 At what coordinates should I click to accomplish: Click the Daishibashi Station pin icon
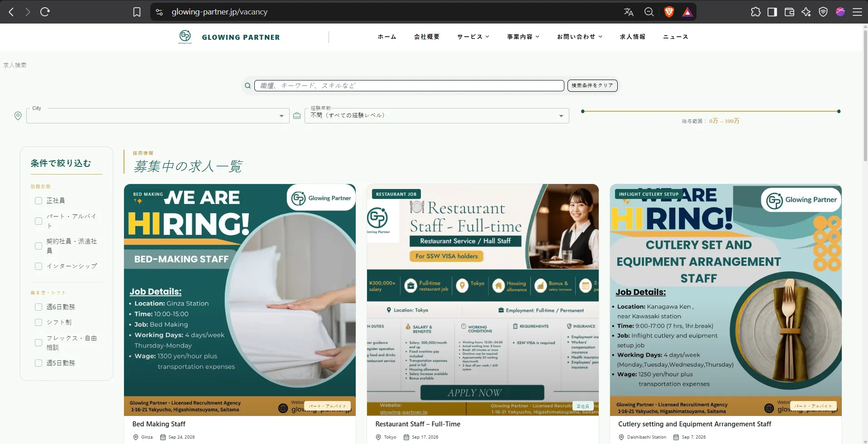(621, 437)
